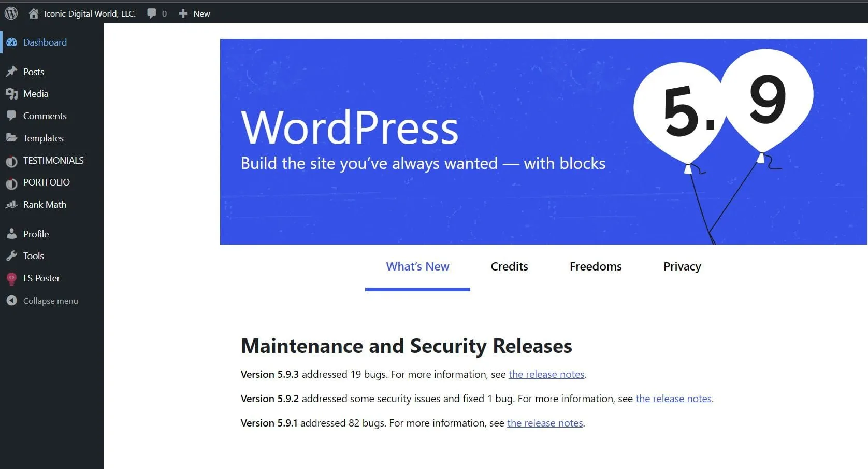Open the TESTIMONIALS menu item
This screenshot has height=469, width=868.
point(53,161)
